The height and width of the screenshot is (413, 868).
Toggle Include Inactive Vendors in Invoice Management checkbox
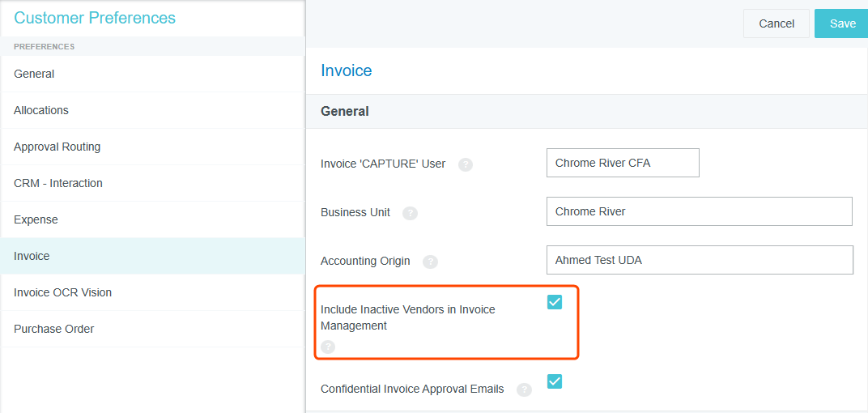pos(554,302)
